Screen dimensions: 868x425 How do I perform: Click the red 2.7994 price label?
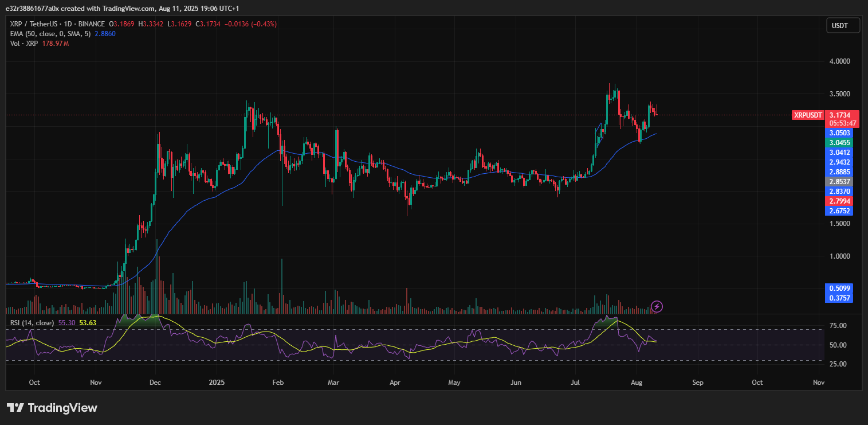[x=839, y=201]
